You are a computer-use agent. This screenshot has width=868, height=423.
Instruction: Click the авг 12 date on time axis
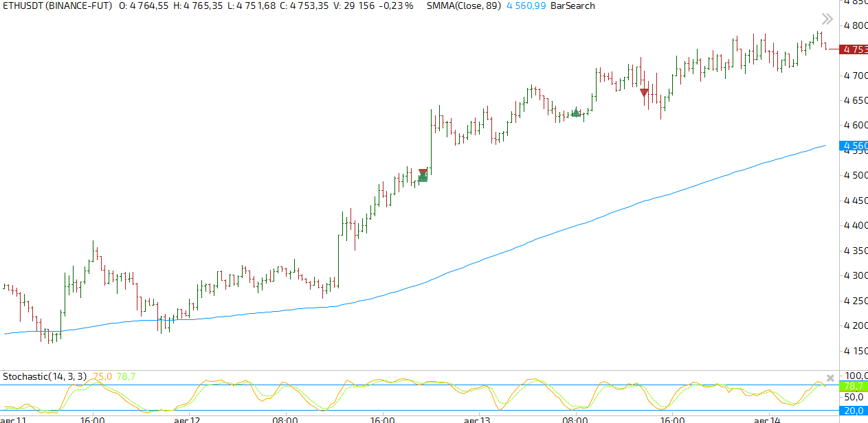187,419
